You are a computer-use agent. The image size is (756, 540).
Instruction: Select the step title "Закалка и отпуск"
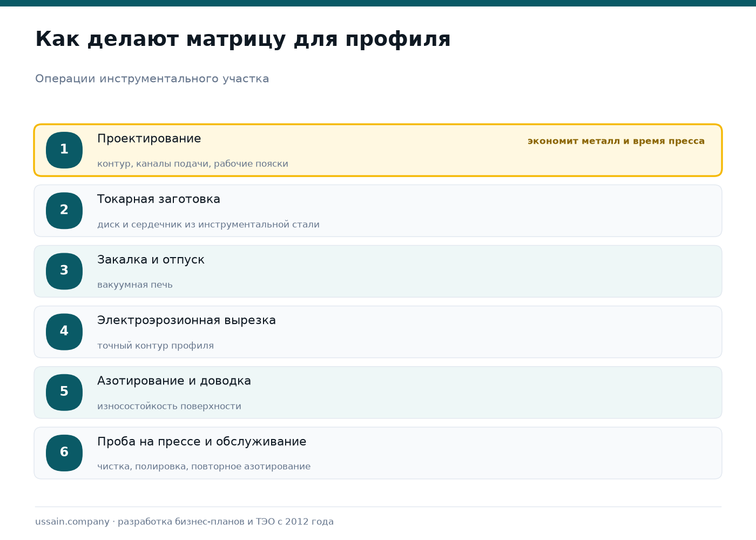click(x=151, y=260)
